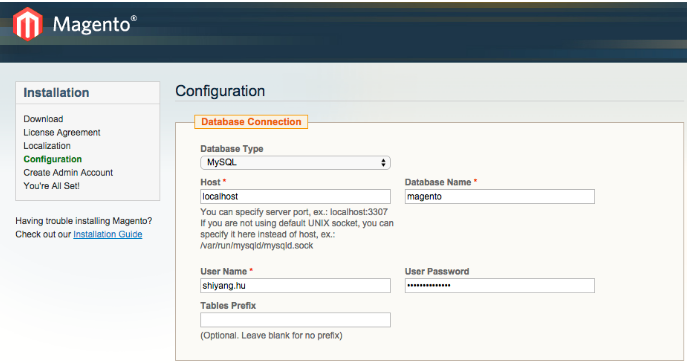Open the Database Type dropdown
The height and width of the screenshot is (363, 687).
pyautogui.click(x=295, y=162)
